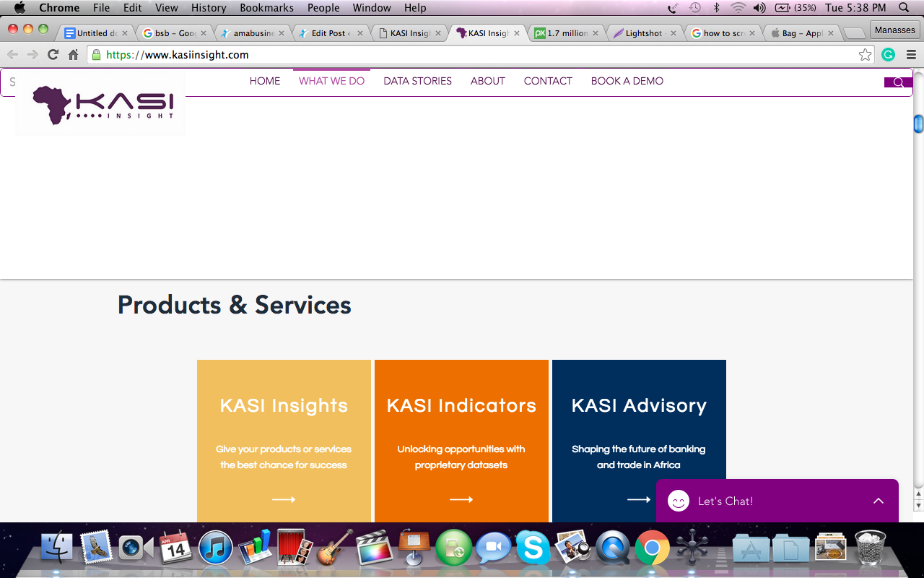Click the page vertical scrollbar thumb
The image size is (924, 578).
pos(918,124)
